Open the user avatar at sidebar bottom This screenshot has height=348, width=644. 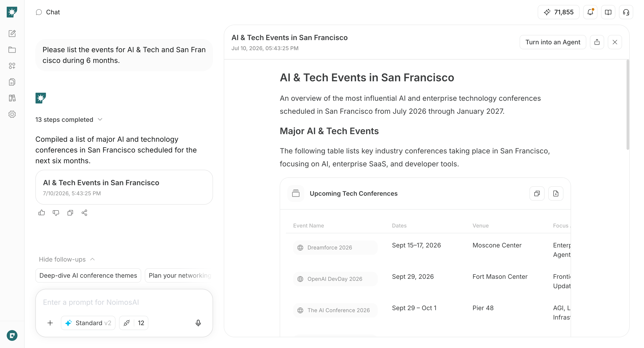click(12, 335)
